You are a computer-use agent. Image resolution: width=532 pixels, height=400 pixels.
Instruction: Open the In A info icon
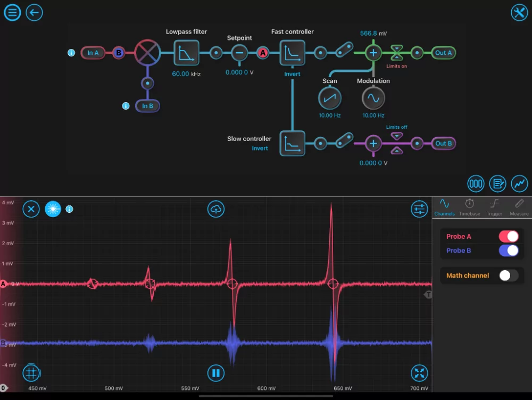[71, 53]
